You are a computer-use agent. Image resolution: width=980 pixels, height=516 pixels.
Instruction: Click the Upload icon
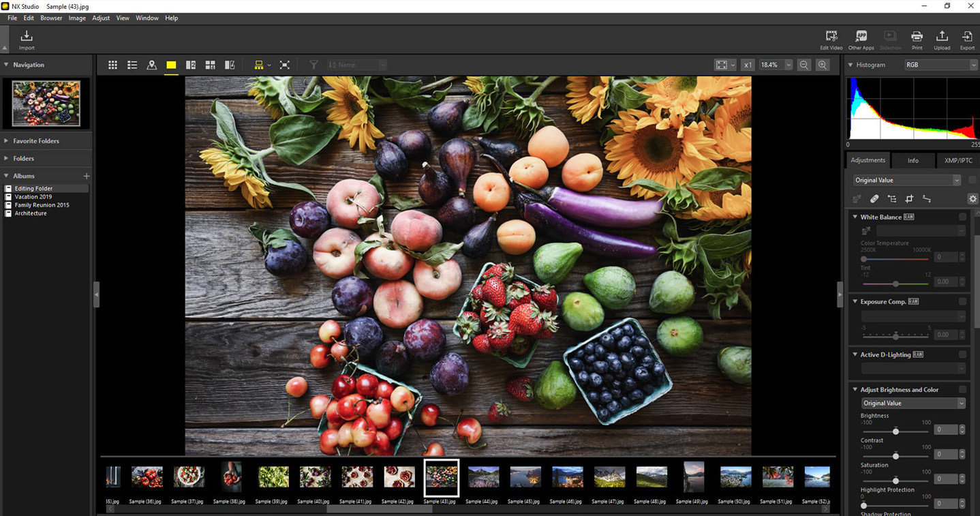pos(942,40)
